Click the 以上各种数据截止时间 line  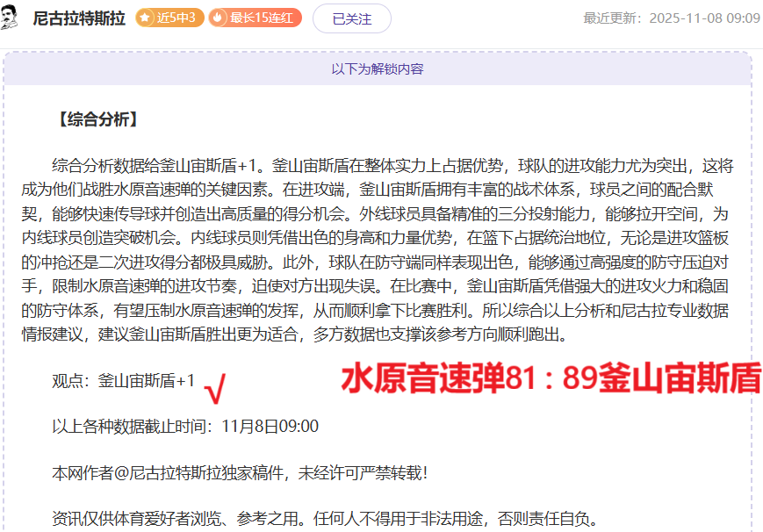point(132,427)
